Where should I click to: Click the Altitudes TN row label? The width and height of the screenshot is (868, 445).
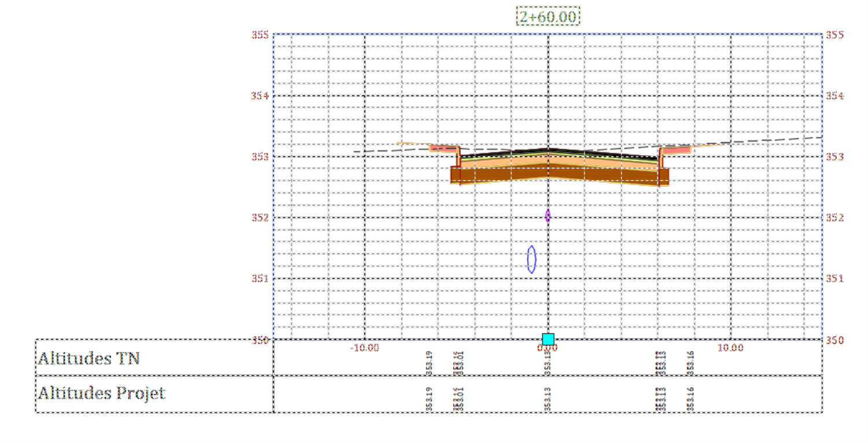(88, 358)
